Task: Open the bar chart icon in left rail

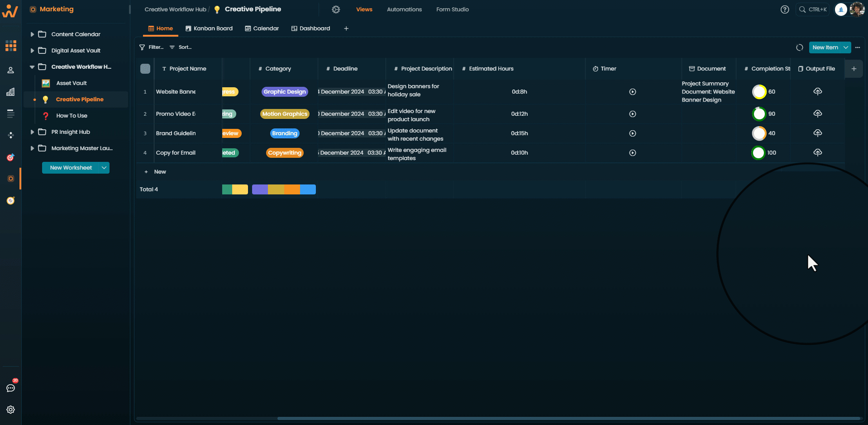Action: pos(11,92)
